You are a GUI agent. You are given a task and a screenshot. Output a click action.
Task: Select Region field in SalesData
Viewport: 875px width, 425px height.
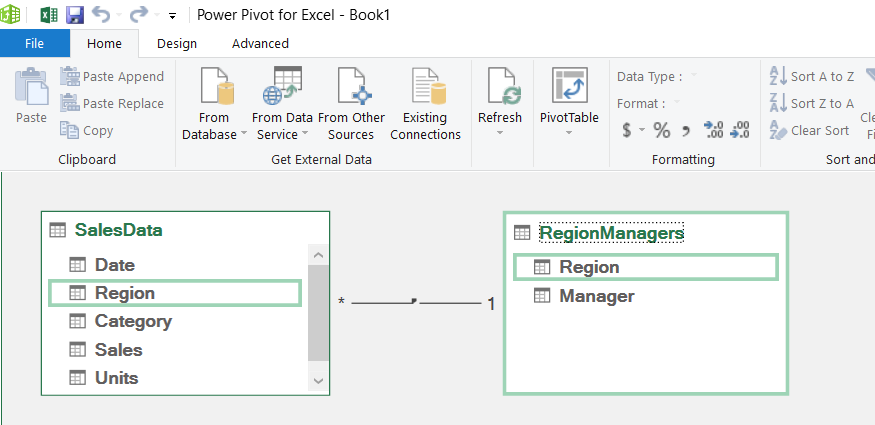point(175,293)
